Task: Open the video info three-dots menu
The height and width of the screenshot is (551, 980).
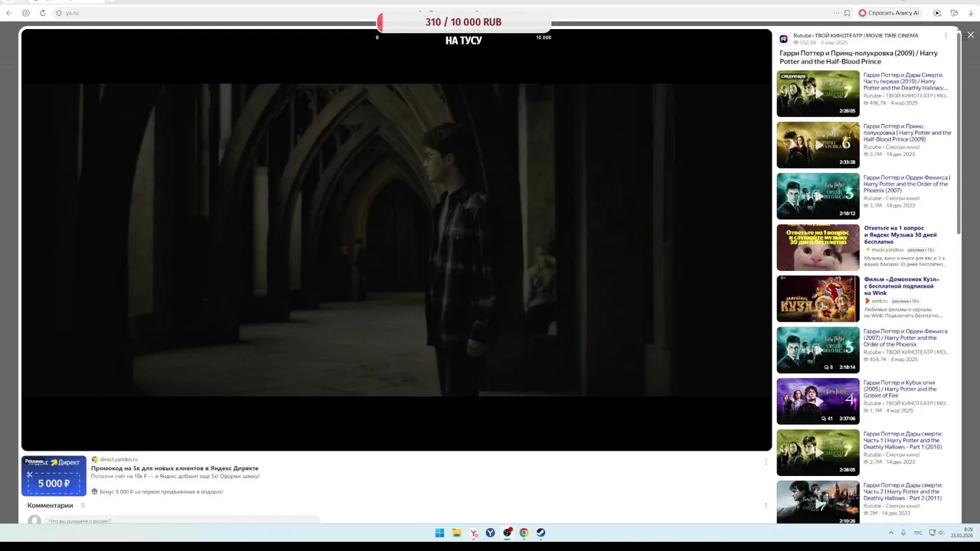Action: click(946, 35)
